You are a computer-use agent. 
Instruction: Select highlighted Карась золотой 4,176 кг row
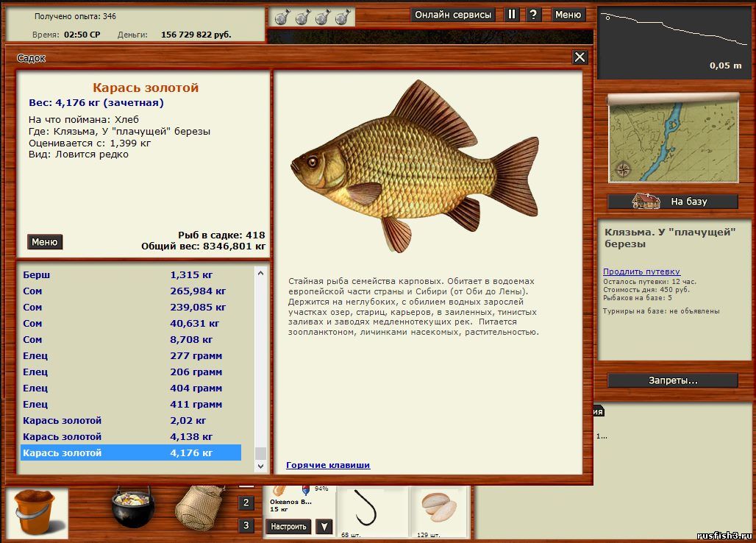(x=131, y=452)
